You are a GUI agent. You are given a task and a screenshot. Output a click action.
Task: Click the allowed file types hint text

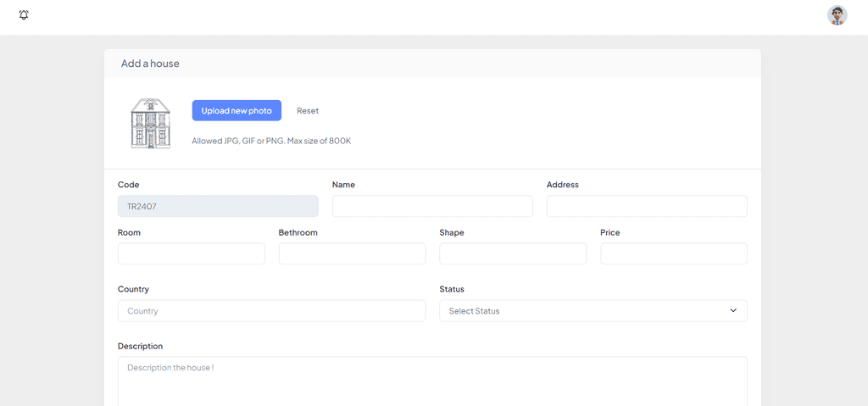click(x=271, y=141)
